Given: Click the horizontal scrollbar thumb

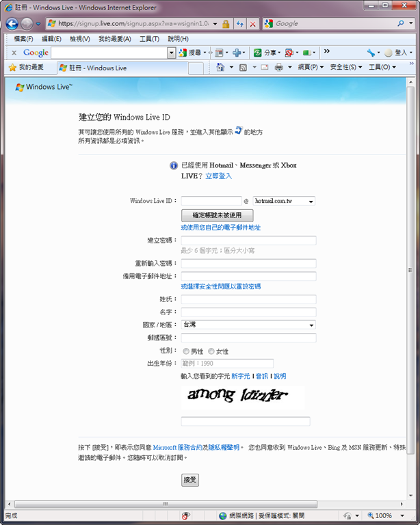Looking at the screenshot, I should (x=166, y=504).
